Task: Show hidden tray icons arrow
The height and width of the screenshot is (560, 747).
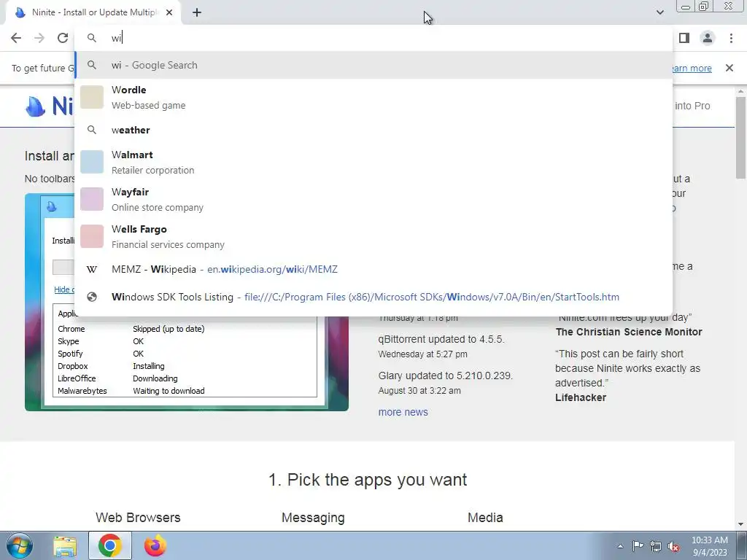Action: pyautogui.click(x=620, y=546)
